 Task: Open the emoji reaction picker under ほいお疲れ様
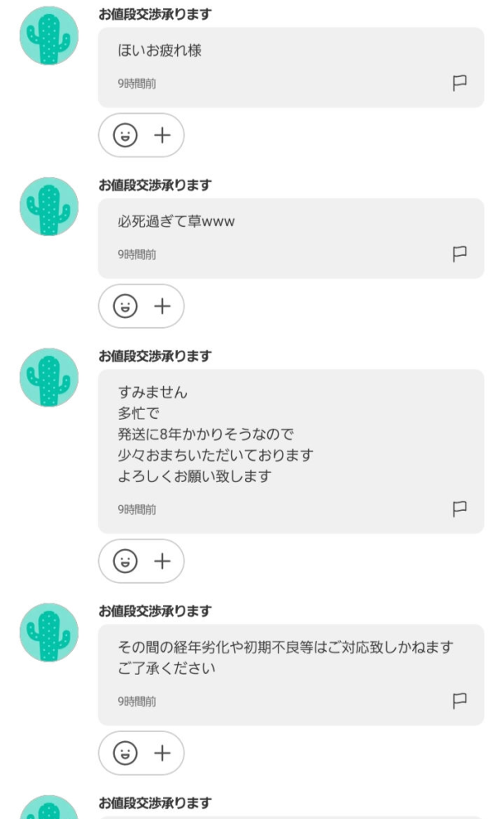(x=124, y=137)
